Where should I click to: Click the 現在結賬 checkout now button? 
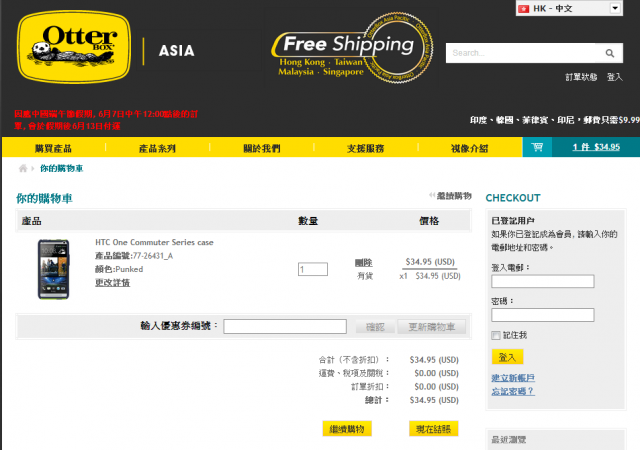[x=433, y=429]
